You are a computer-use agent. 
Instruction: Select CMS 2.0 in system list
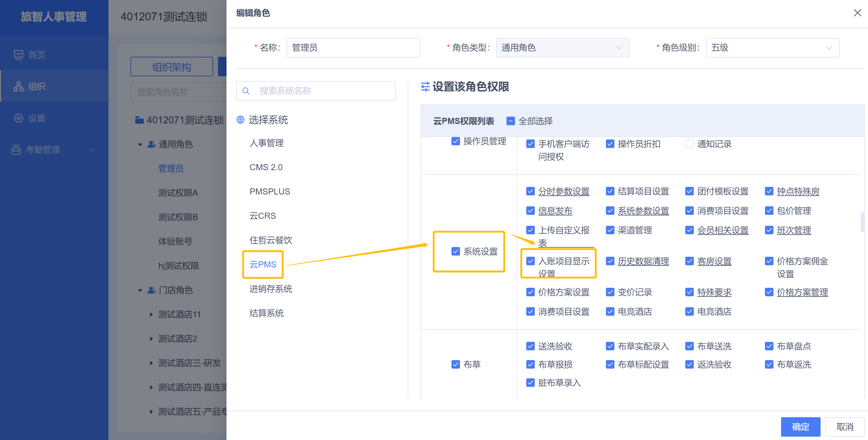pyautogui.click(x=266, y=167)
